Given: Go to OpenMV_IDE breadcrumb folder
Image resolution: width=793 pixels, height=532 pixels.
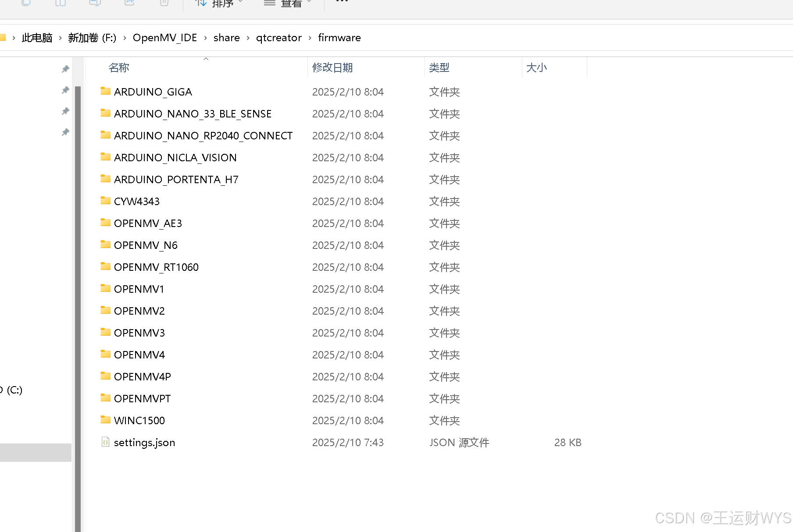Looking at the screenshot, I should click(165, 38).
